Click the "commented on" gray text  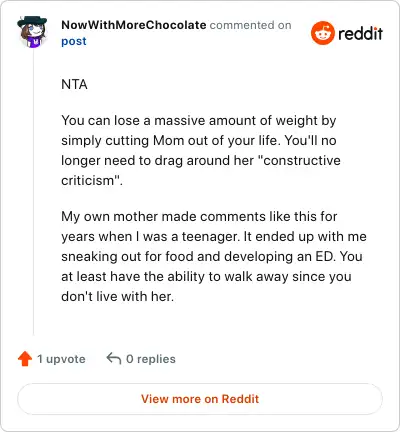pyautogui.click(x=250, y=25)
